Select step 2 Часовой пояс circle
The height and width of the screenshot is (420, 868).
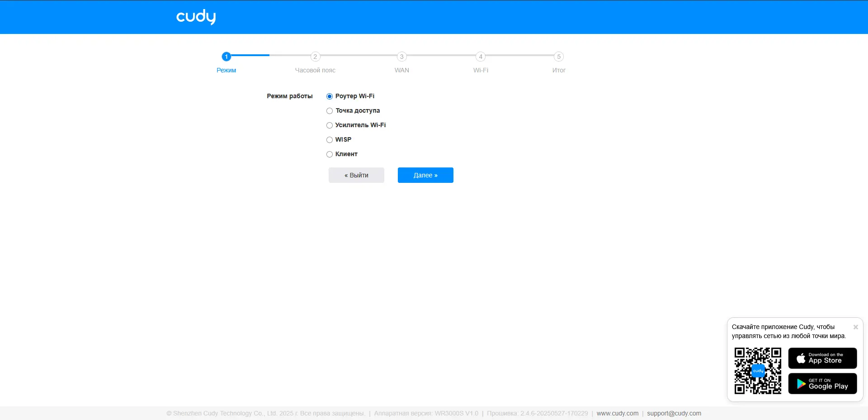click(316, 57)
